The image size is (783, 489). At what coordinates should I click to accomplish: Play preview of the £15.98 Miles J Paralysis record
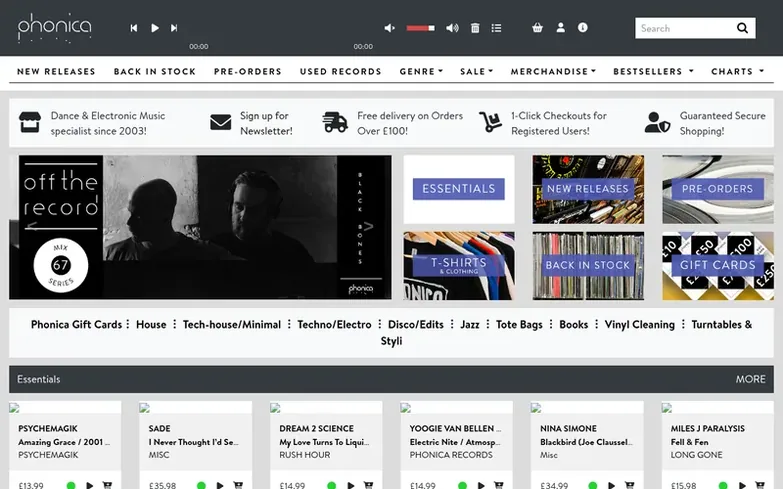[x=742, y=485]
